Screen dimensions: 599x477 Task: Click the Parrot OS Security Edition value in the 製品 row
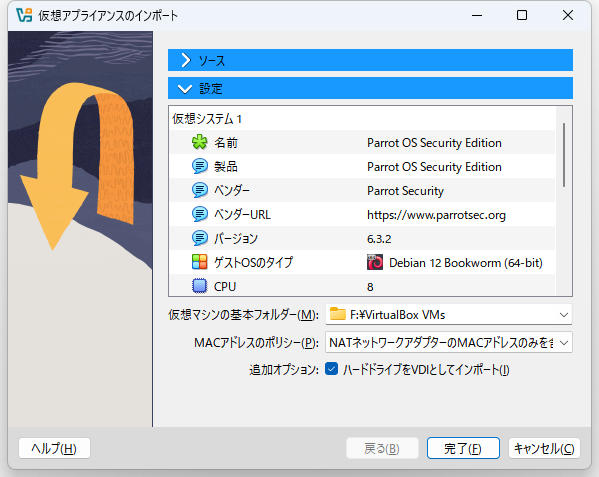click(x=434, y=167)
